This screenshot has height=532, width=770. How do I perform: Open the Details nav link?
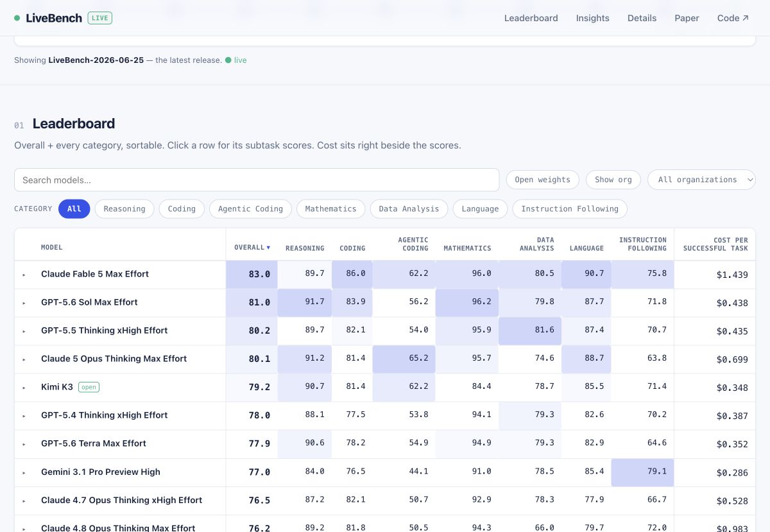coord(642,18)
